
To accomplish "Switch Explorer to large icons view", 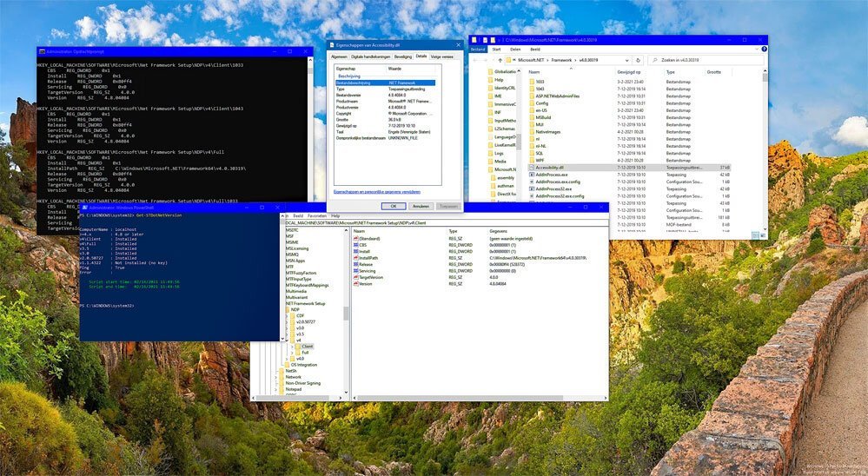I will [763, 235].
